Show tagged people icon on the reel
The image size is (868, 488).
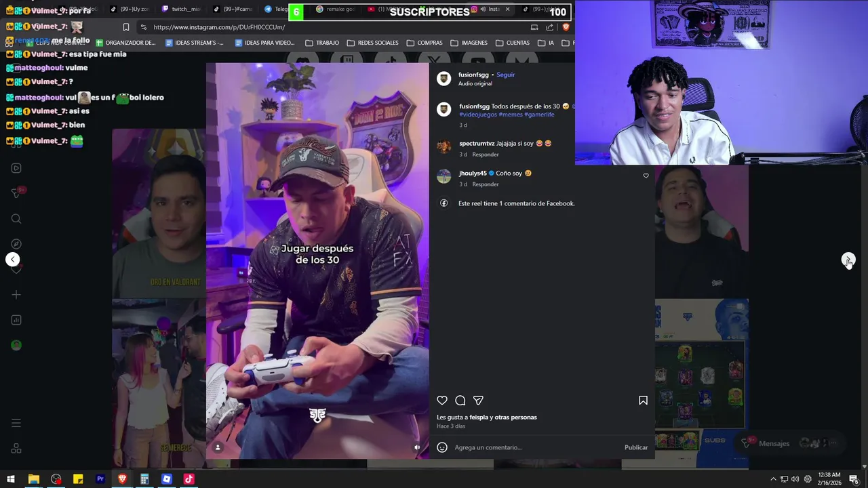[218, 447]
